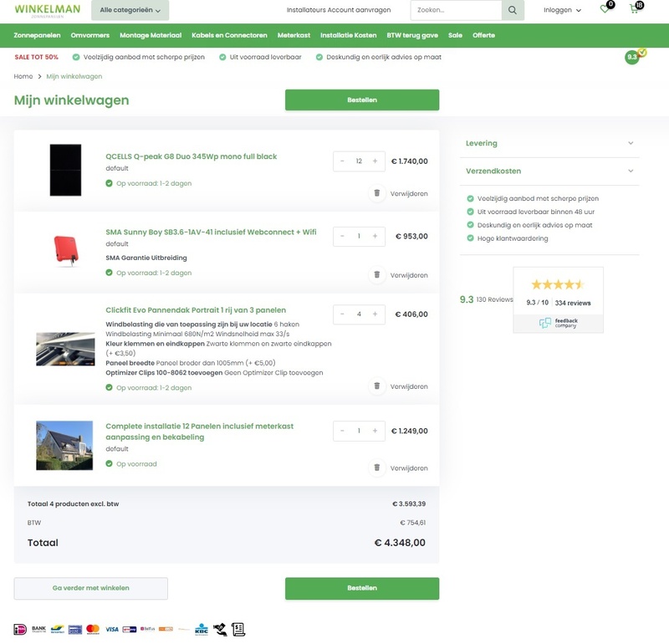The height and width of the screenshot is (644, 669).
Task: Go to Omvormers menu
Action: (x=90, y=35)
